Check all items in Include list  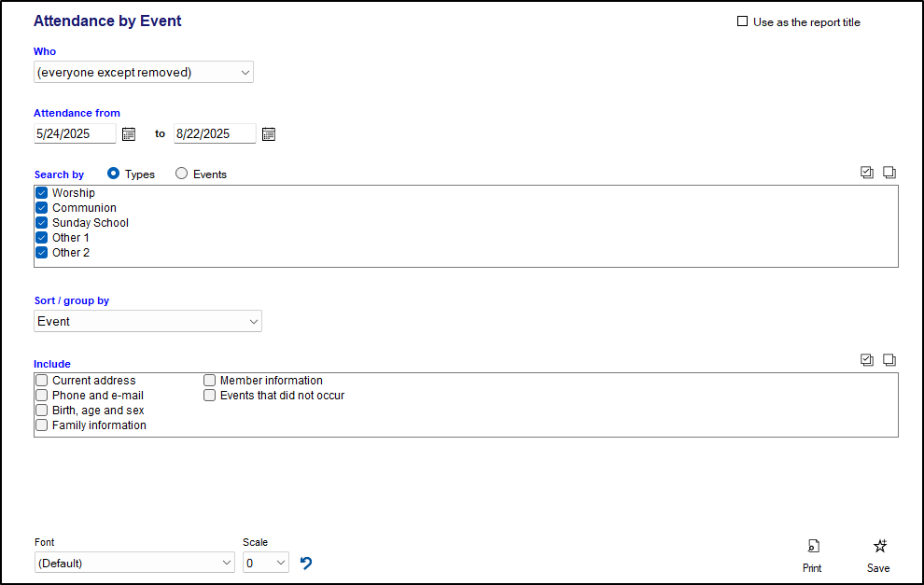pyautogui.click(x=867, y=360)
